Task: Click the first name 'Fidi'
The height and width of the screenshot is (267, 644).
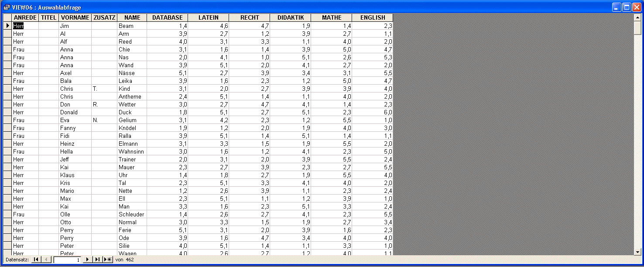Action: coord(75,136)
